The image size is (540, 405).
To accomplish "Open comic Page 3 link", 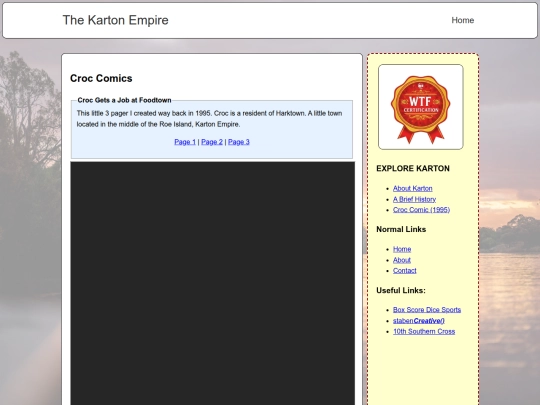I will coord(239,142).
